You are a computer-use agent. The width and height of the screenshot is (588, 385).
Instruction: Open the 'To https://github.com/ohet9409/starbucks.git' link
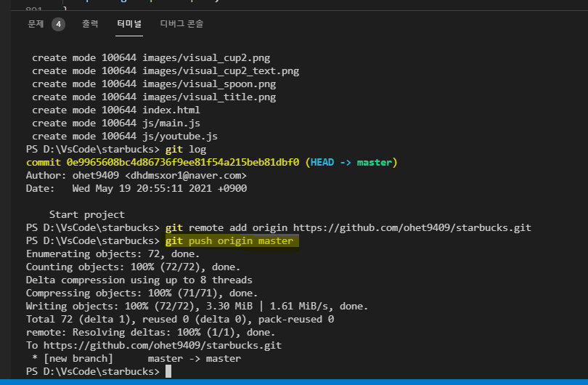pos(154,345)
